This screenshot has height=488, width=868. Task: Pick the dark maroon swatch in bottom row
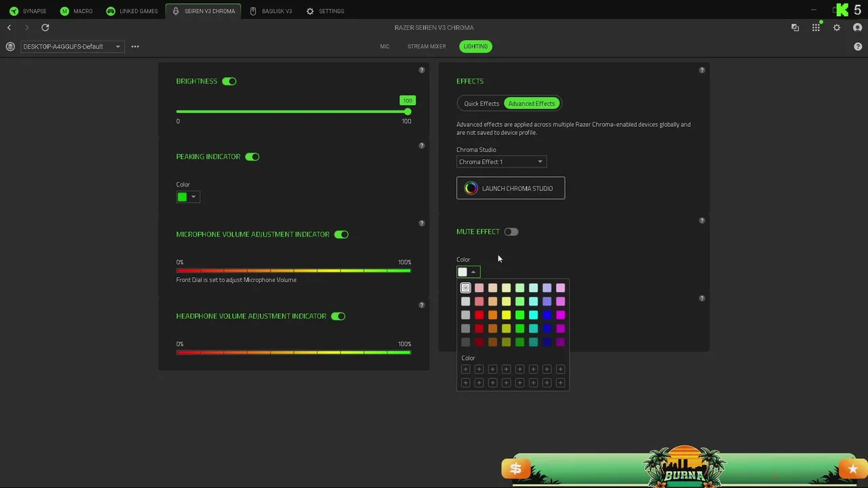click(479, 342)
